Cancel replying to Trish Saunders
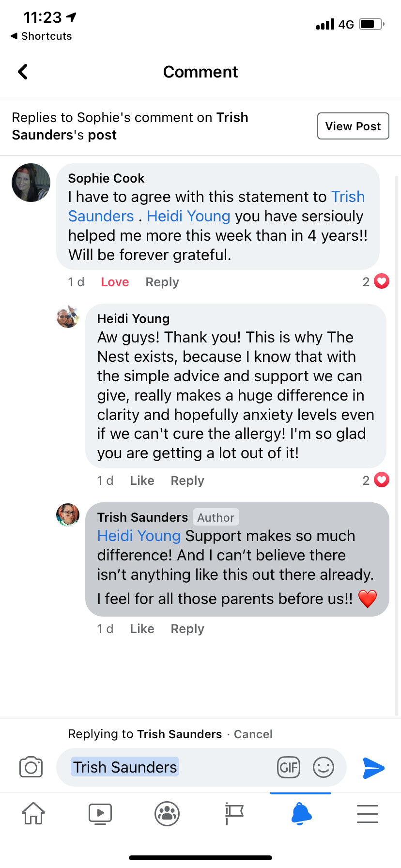 [x=253, y=734]
